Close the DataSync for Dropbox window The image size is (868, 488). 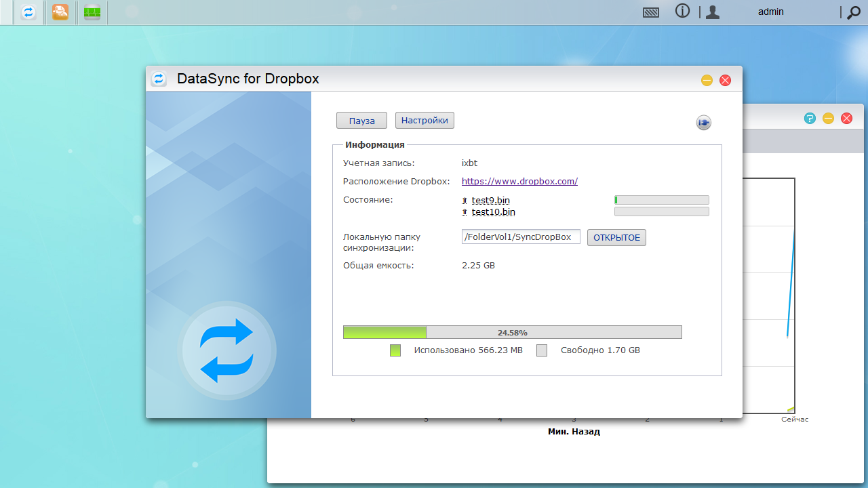click(725, 80)
